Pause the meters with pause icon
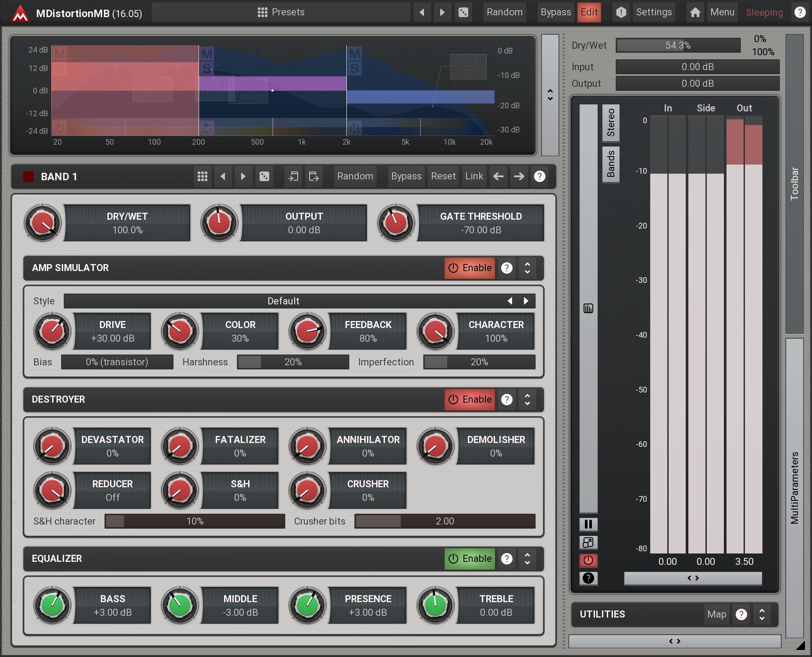 588,524
